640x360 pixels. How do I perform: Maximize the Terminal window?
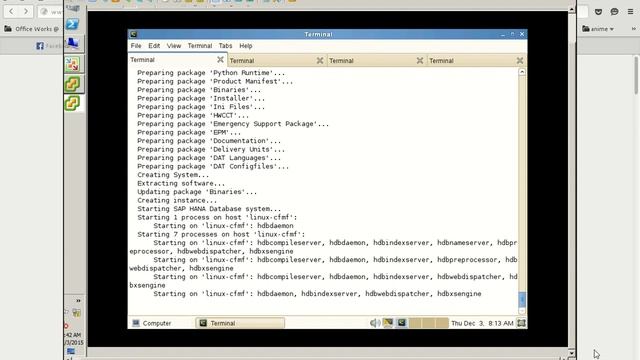click(512, 35)
